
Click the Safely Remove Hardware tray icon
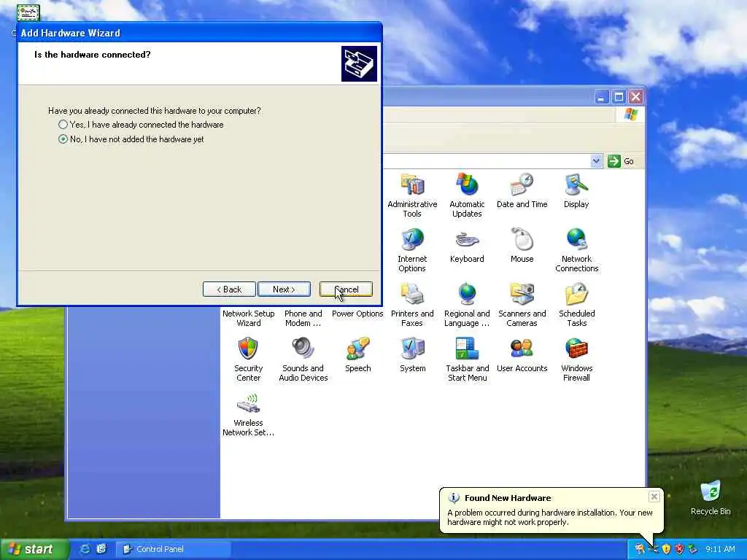pos(693,549)
